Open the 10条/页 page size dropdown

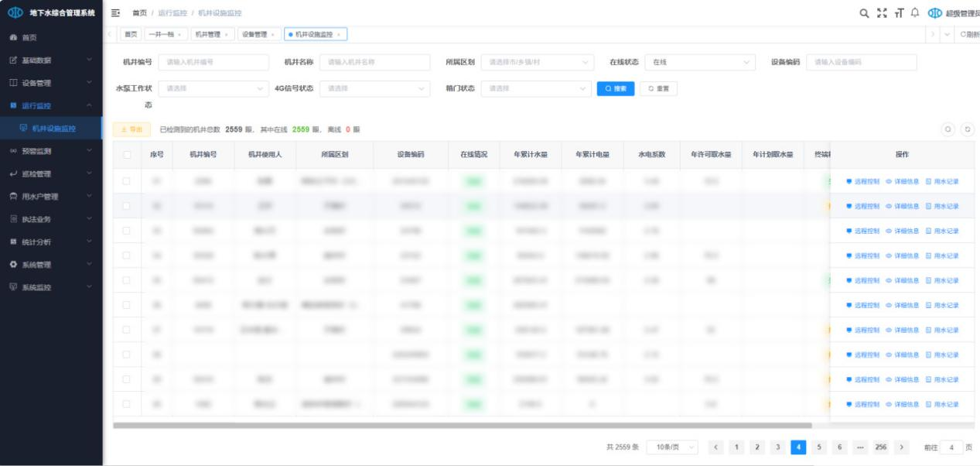tap(672, 447)
